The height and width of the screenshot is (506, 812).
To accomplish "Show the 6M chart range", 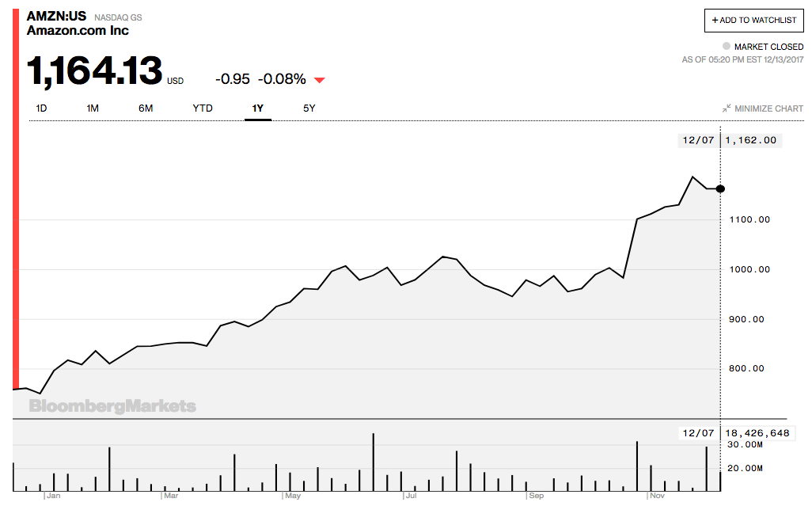I will tap(146, 108).
